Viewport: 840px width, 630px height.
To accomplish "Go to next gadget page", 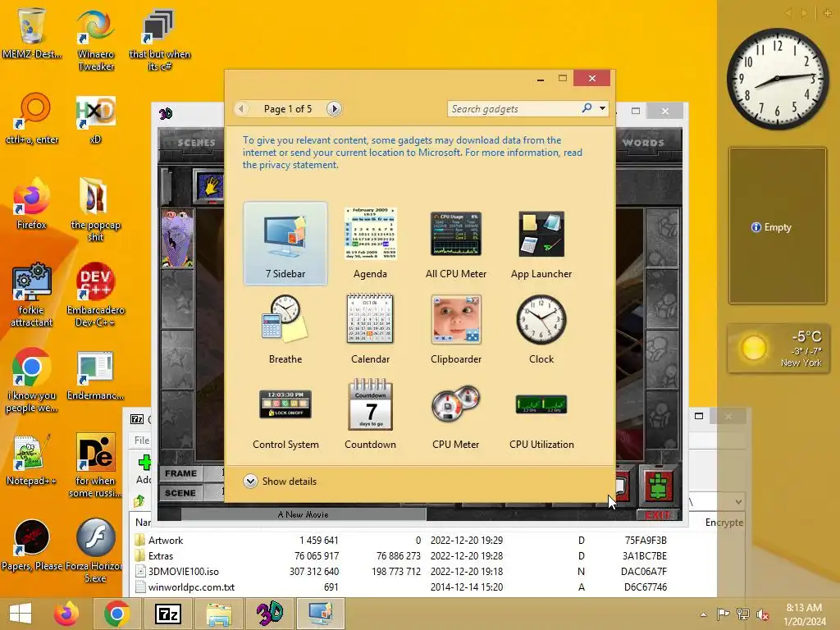I will pyautogui.click(x=334, y=109).
